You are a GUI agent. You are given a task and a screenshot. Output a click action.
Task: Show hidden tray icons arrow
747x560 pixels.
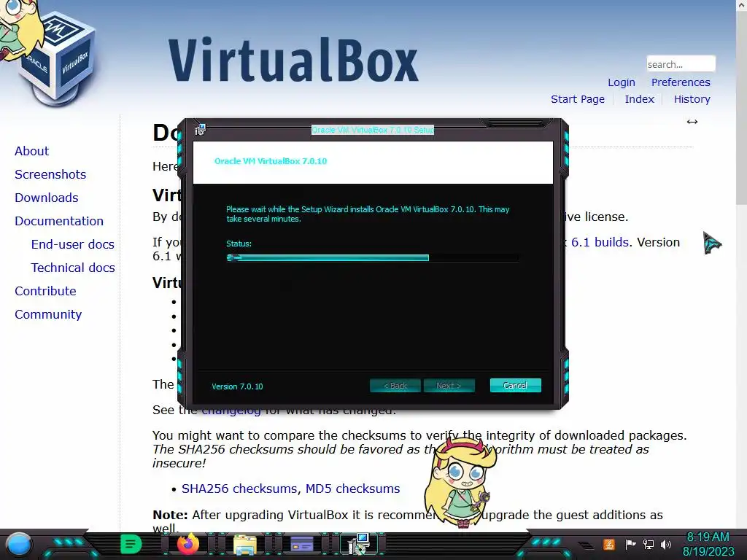click(587, 545)
